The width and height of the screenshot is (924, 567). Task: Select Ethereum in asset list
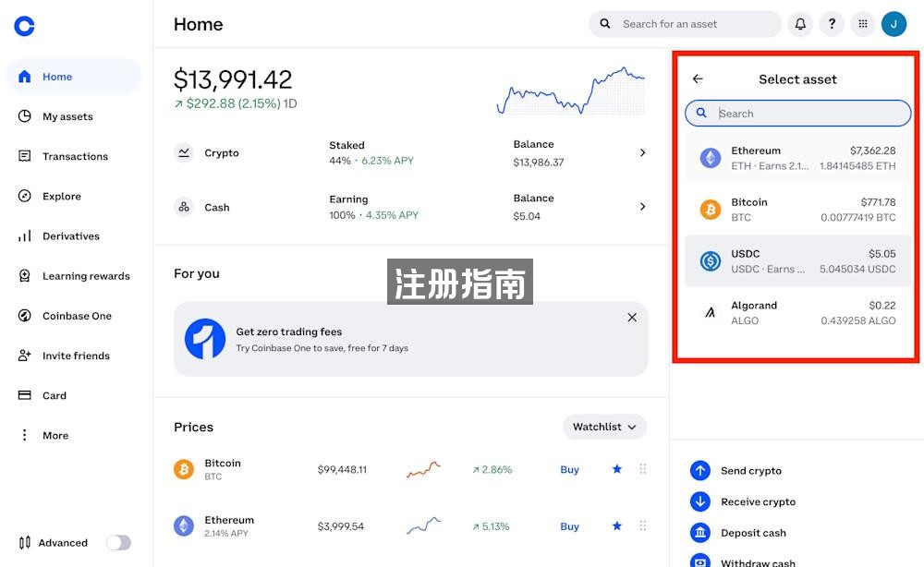coord(798,158)
